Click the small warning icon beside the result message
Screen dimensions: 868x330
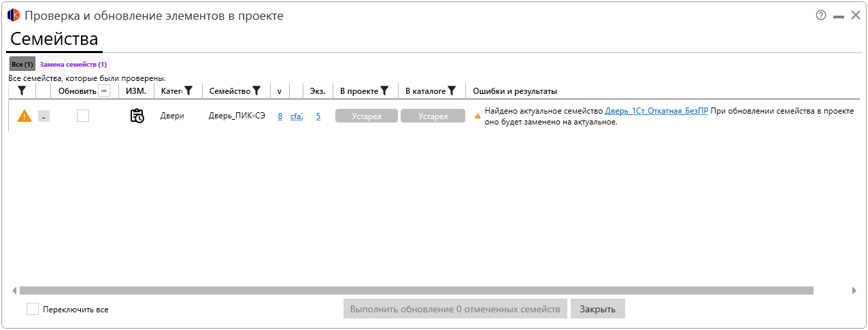(478, 116)
